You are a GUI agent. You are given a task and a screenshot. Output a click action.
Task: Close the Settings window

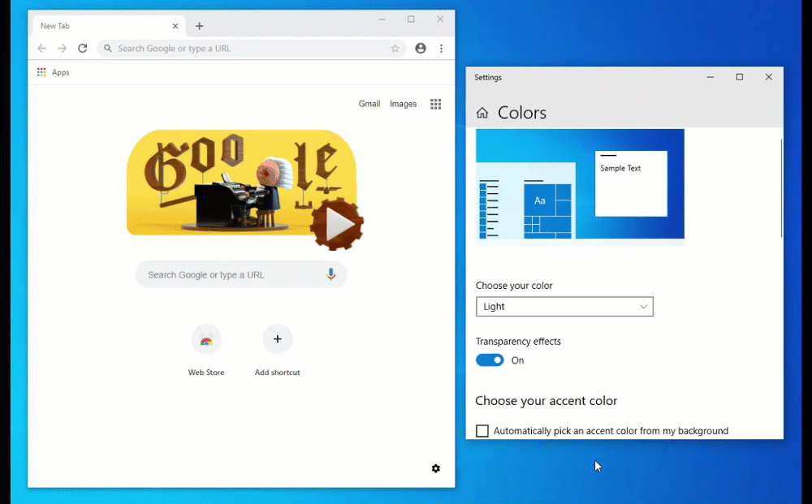point(768,77)
